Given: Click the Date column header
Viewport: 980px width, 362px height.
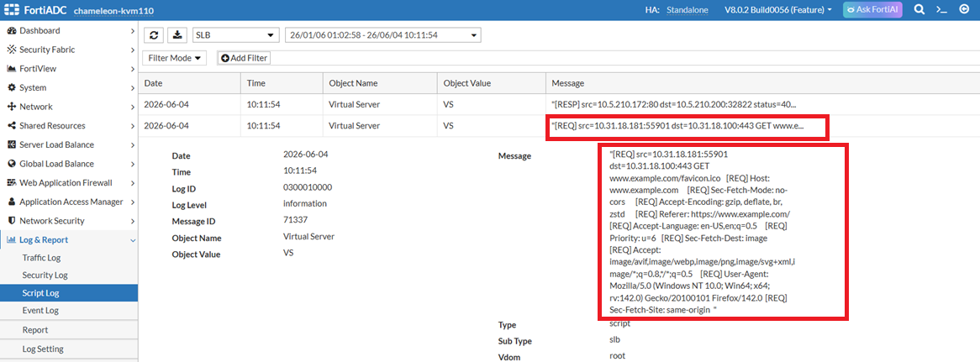Looking at the screenshot, I should (x=189, y=83).
